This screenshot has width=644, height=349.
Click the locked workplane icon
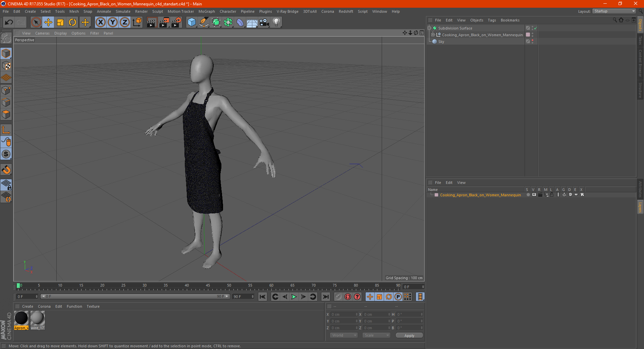pyautogui.click(x=6, y=185)
